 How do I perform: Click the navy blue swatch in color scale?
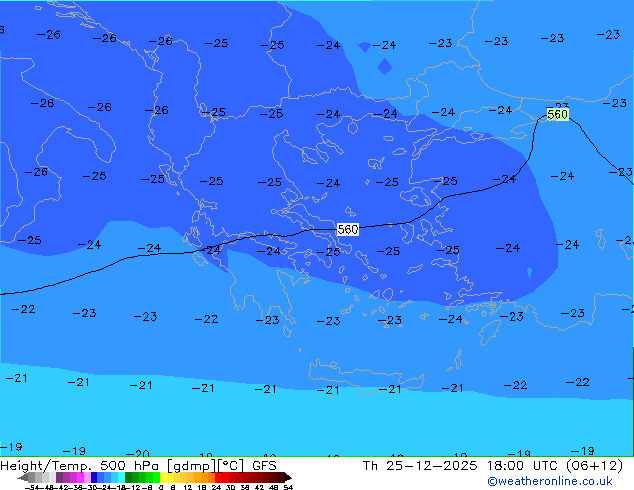point(94,477)
